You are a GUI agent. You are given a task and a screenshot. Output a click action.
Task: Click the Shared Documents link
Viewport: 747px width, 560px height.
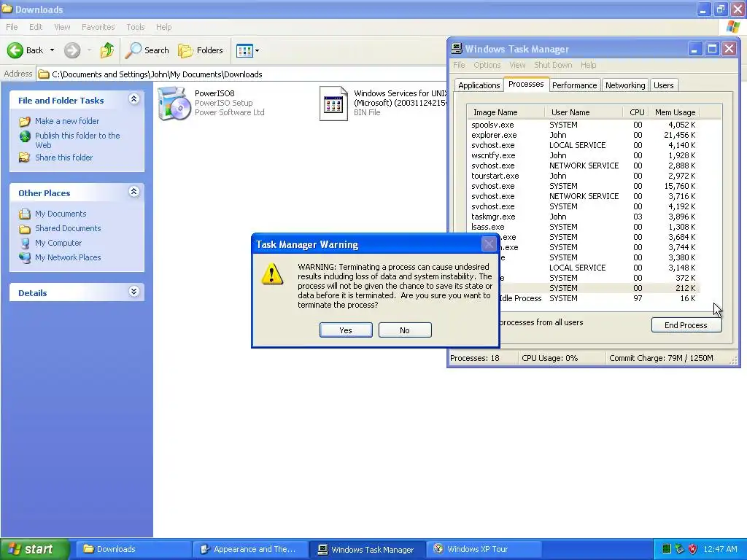[68, 228]
